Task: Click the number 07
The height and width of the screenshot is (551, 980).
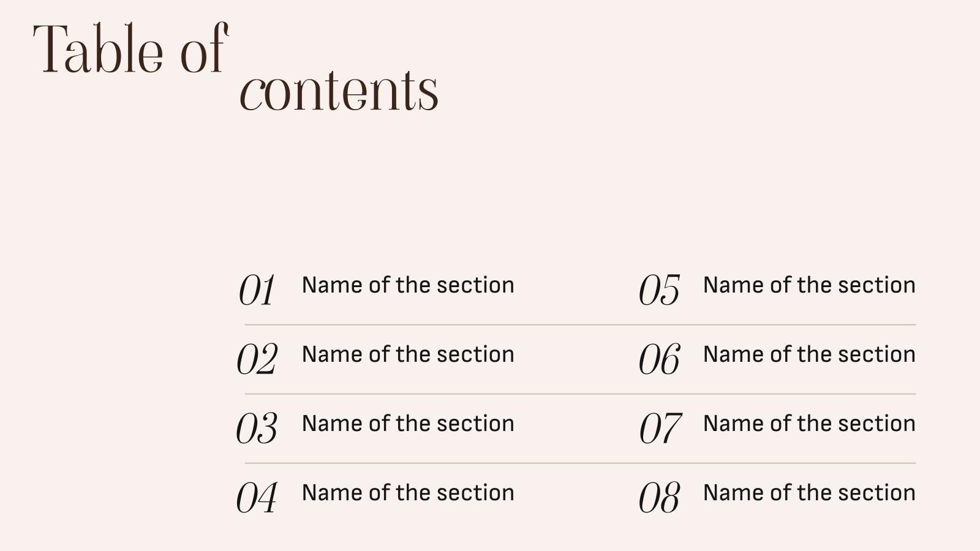Action: [x=660, y=428]
